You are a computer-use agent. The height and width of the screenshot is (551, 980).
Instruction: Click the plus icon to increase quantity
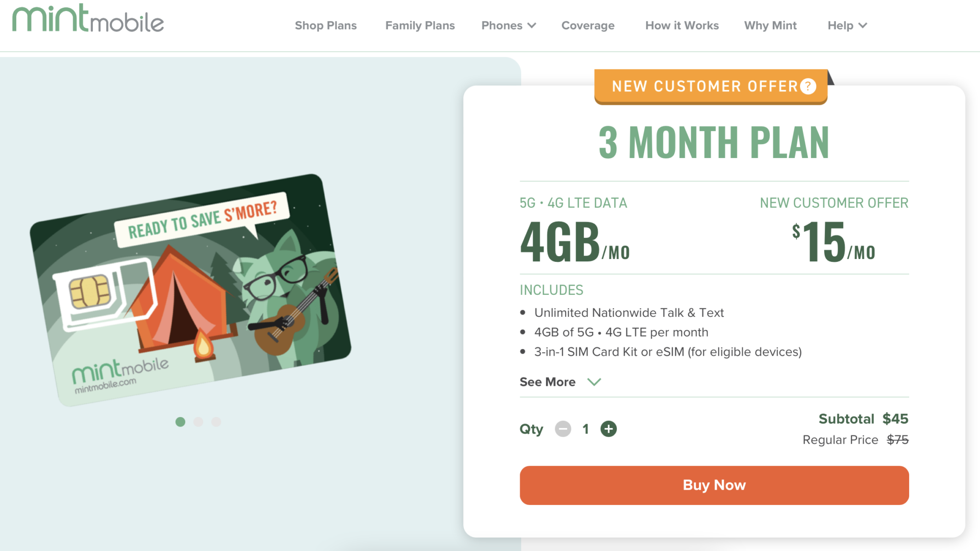(608, 429)
